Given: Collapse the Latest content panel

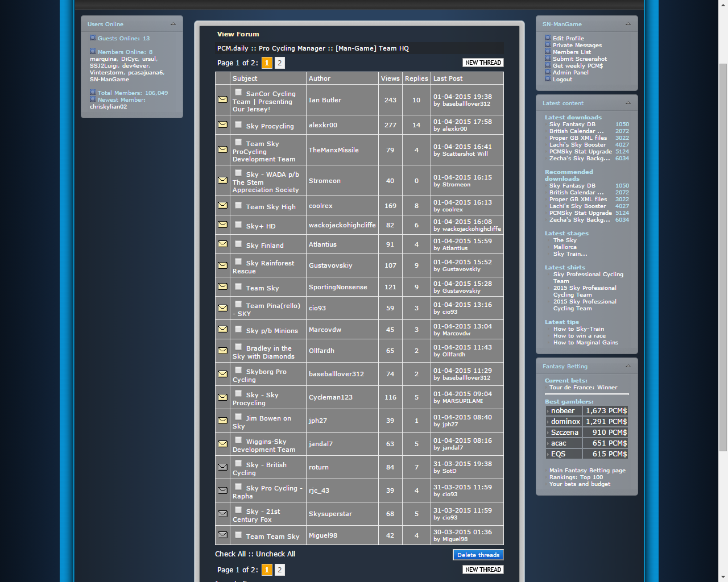Looking at the screenshot, I should point(628,103).
